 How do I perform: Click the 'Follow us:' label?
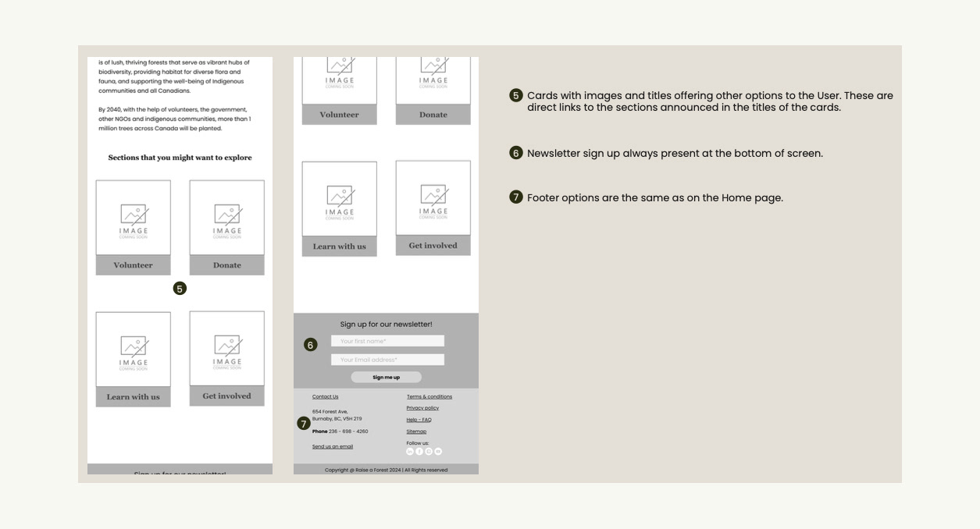pos(418,443)
